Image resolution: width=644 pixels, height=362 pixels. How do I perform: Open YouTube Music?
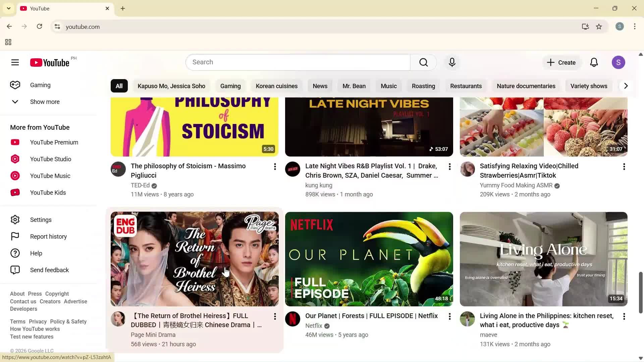point(50,176)
